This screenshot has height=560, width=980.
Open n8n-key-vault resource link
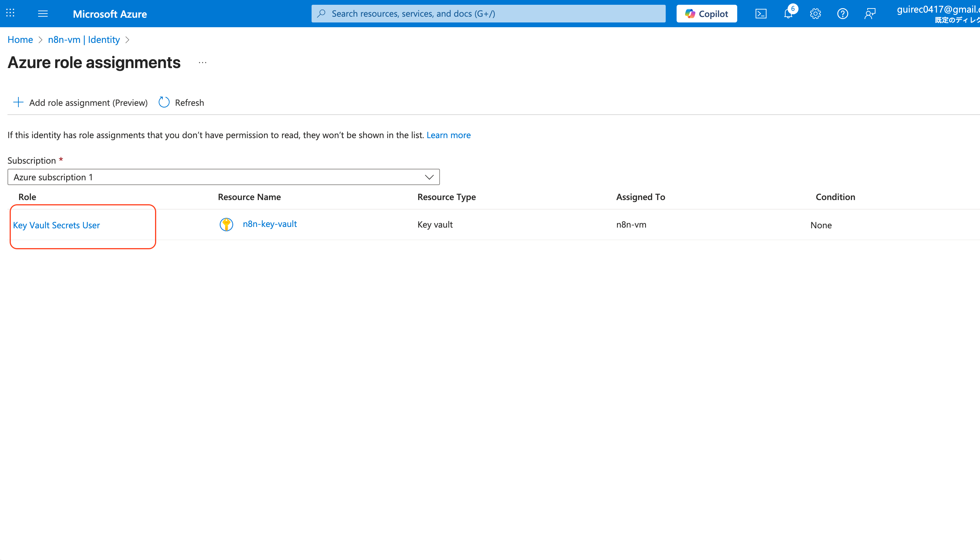tap(269, 224)
